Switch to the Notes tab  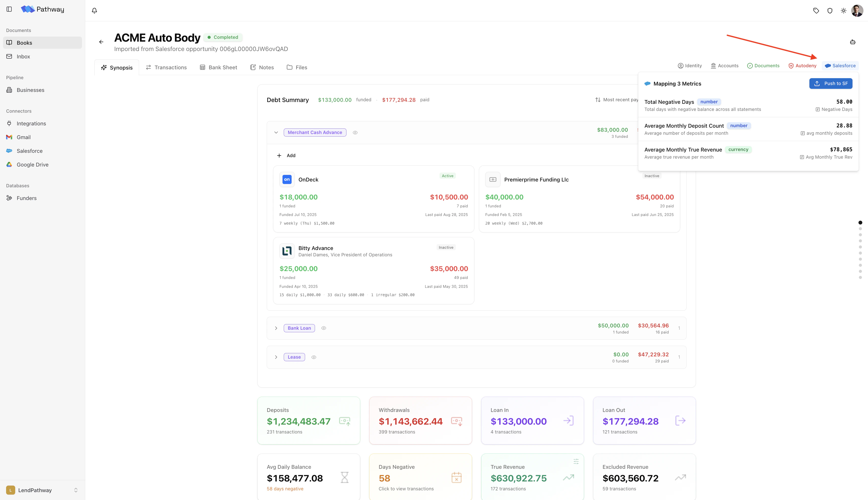click(262, 67)
